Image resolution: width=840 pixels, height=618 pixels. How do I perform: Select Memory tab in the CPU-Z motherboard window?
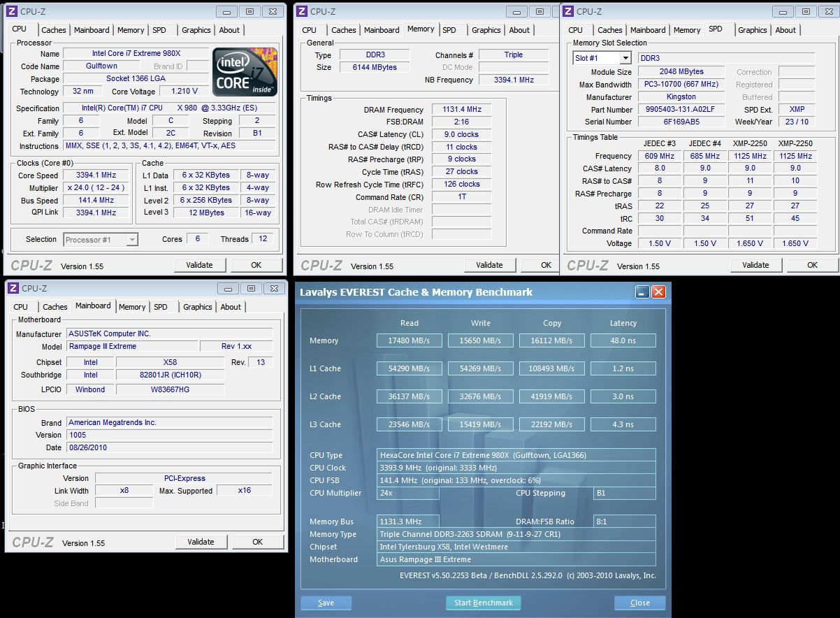[x=132, y=307]
